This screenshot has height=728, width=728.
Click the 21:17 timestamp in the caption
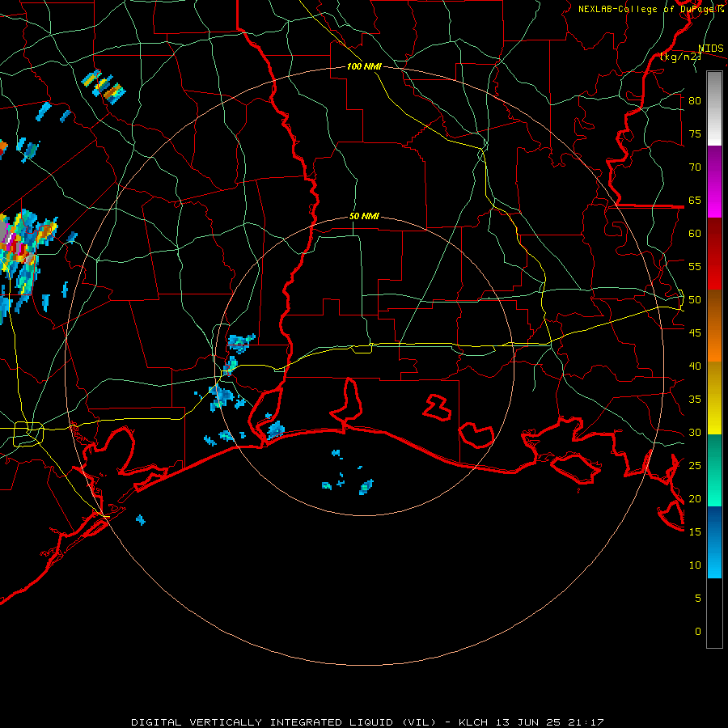585,722
